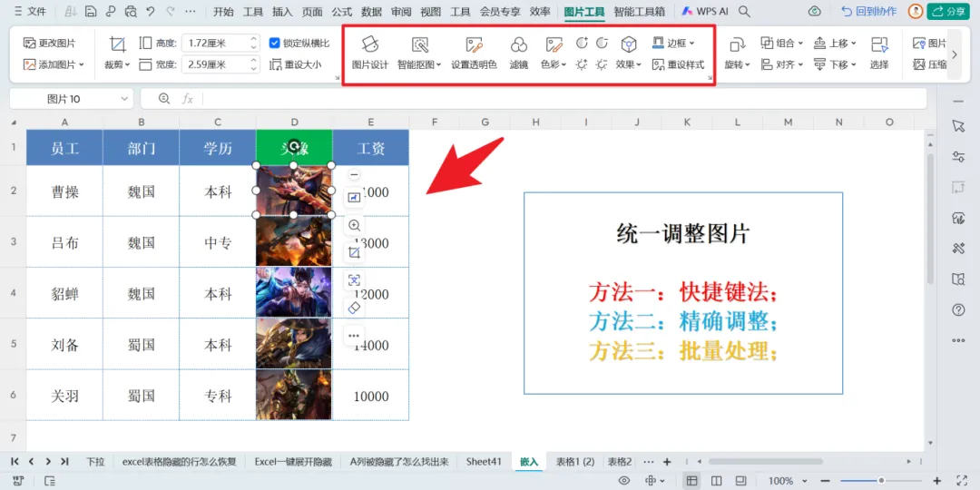Click the 选择 selection pane tool
Viewport: 980px width, 490px height.
pos(879,54)
